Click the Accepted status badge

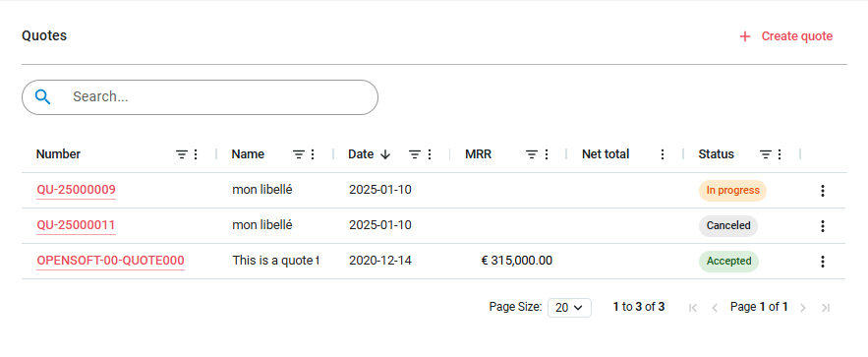(x=729, y=262)
